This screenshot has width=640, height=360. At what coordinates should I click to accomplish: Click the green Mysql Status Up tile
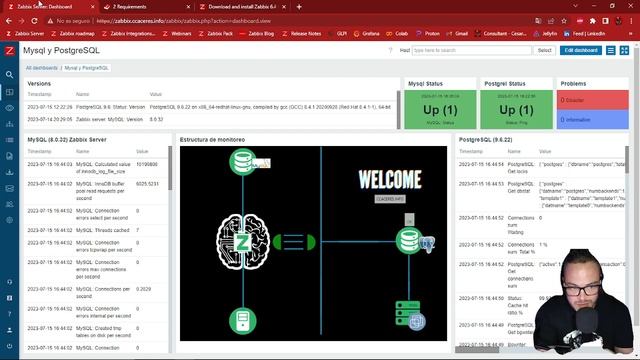(440, 110)
